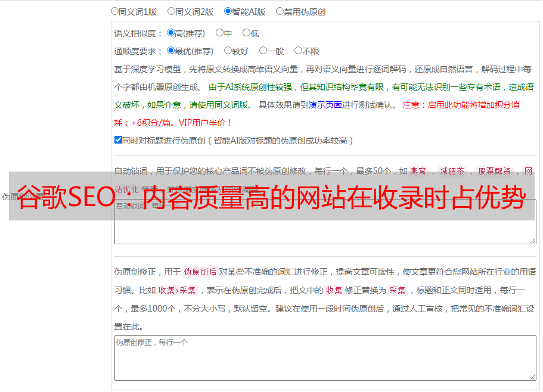Select the 同义词2版 radio option
Viewport: 543px width, 392px height.
171,11
